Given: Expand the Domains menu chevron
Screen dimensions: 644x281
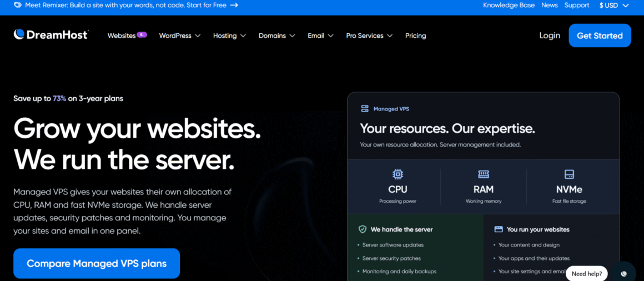Looking at the screenshot, I should coord(293,36).
